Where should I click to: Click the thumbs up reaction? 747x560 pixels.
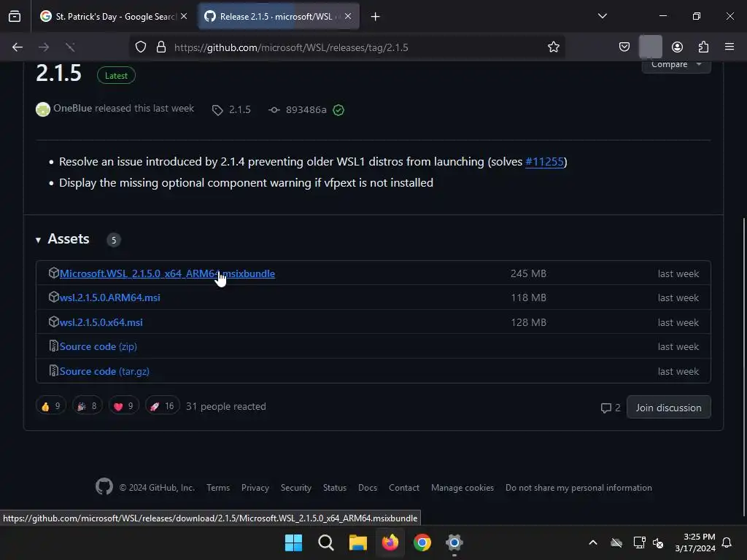[50, 406]
